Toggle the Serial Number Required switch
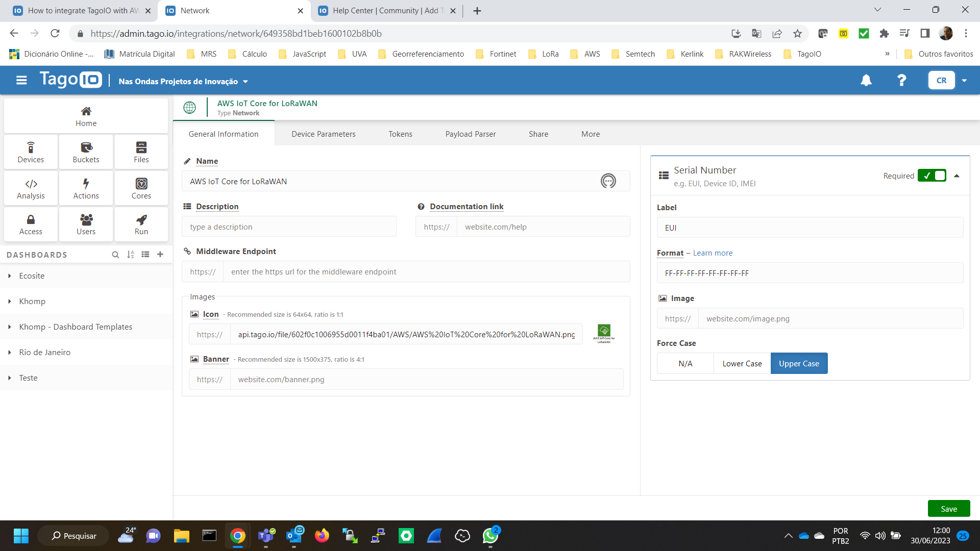This screenshot has height=551, width=980. (932, 176)
